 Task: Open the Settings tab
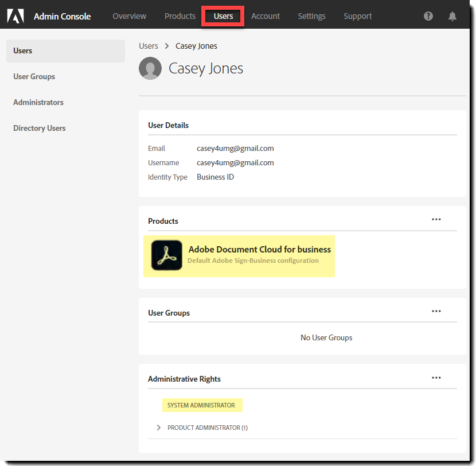coord(312,16)
